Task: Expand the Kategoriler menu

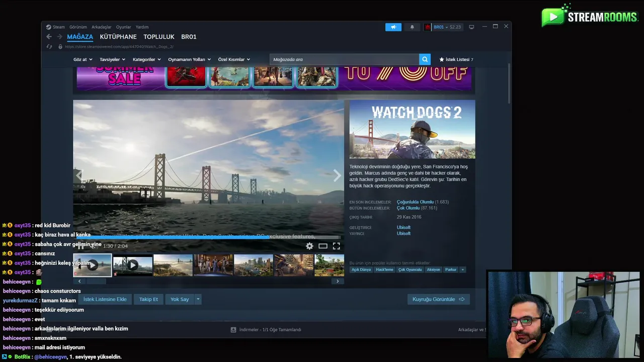Action: pos(146,59)
